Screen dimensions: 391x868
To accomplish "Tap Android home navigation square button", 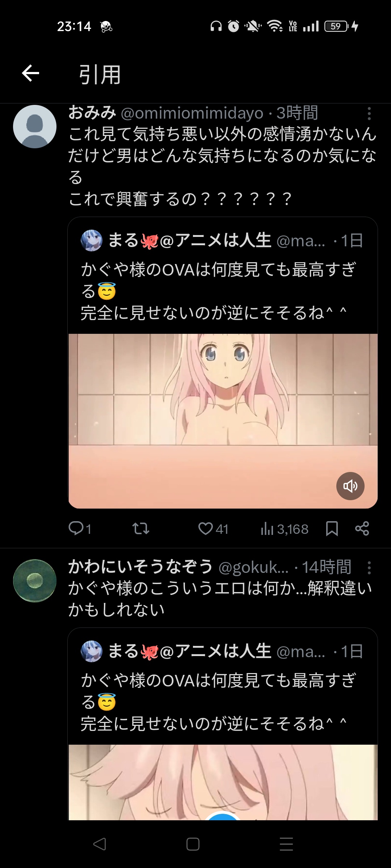I will pyautogui.click(x=193, y=844).
